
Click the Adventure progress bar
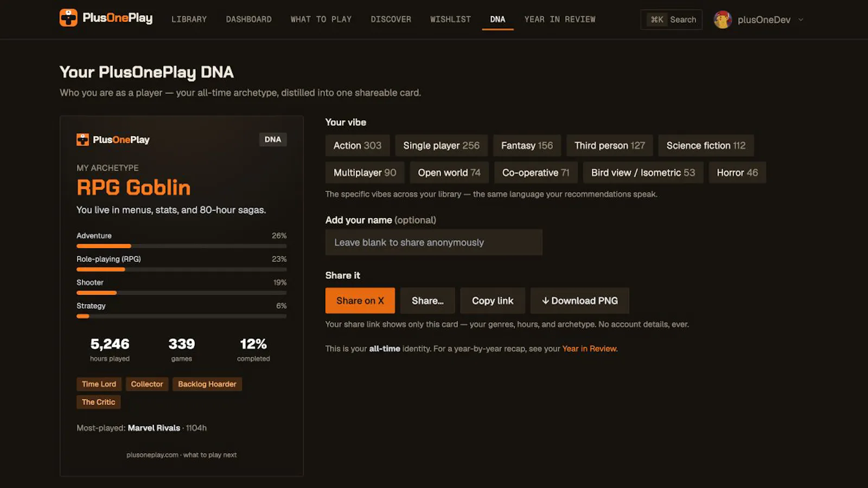182,246
